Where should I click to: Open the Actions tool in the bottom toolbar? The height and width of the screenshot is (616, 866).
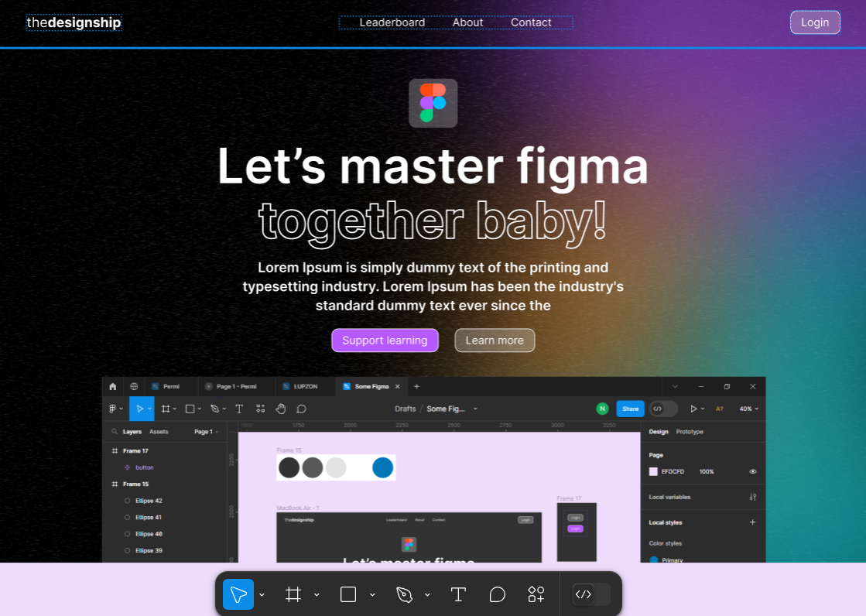[x=536, y=594]
